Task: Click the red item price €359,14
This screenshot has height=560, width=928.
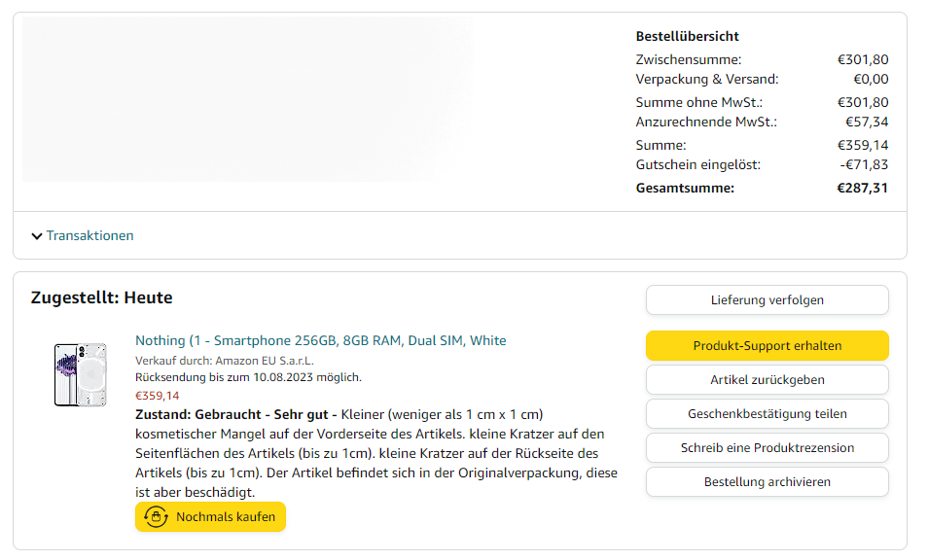Action: [157, 396]
